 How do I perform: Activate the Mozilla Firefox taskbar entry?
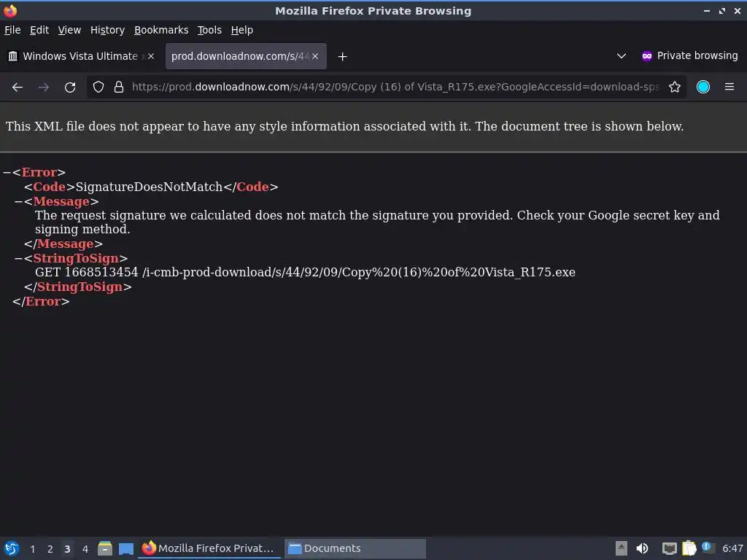(x=208, y=548)
